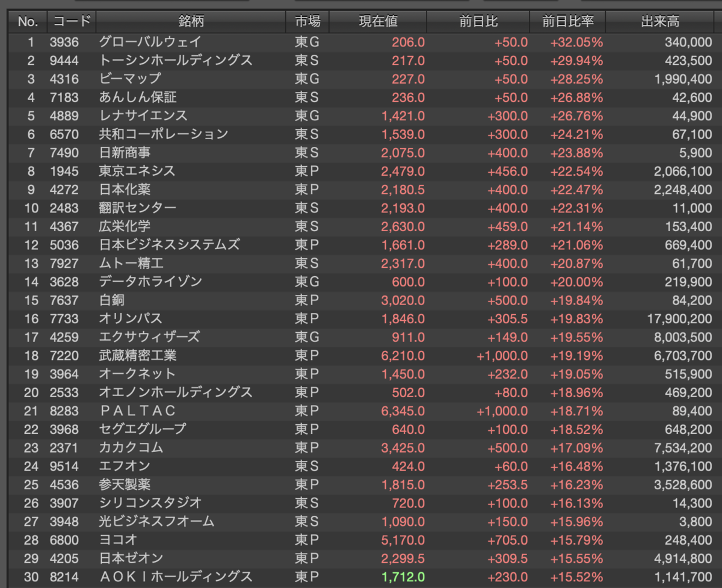
Task: Click volume value 7,534,200
Action: (x=683, y=448)
